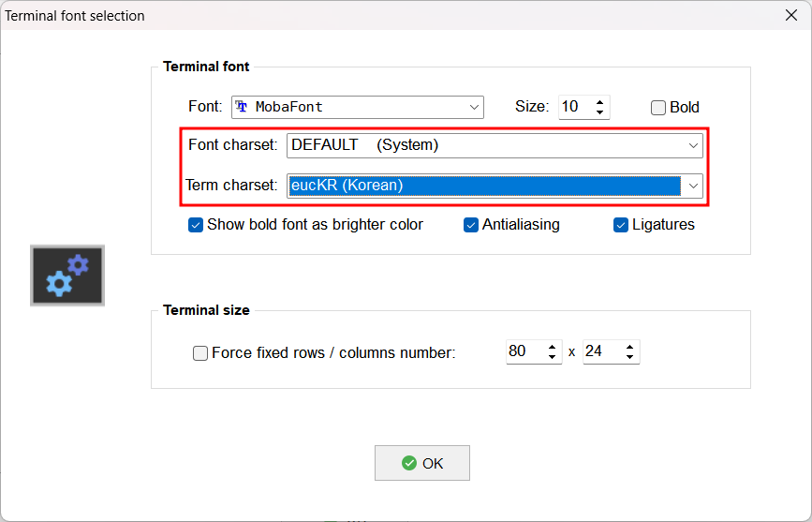Check Force fixed rows / columns number

tap(200, 353)
